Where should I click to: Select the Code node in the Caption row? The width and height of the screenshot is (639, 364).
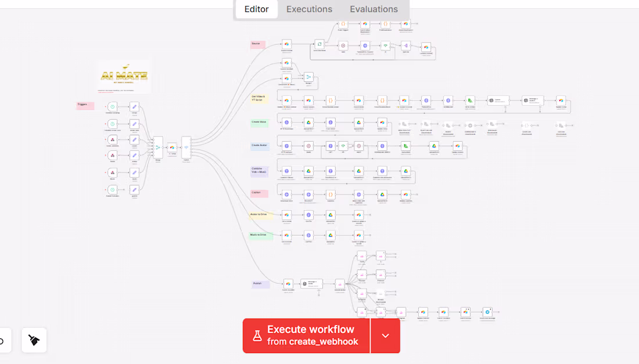tap(330, 194)
